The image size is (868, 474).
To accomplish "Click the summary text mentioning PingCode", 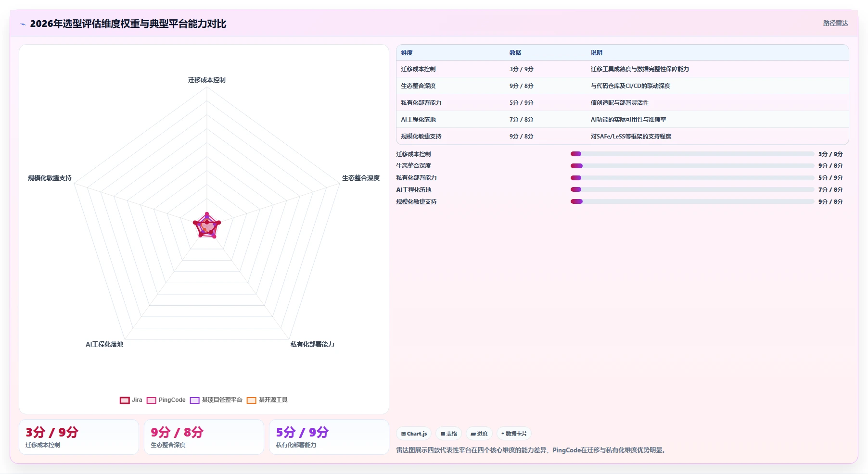I will coord(532,450).
